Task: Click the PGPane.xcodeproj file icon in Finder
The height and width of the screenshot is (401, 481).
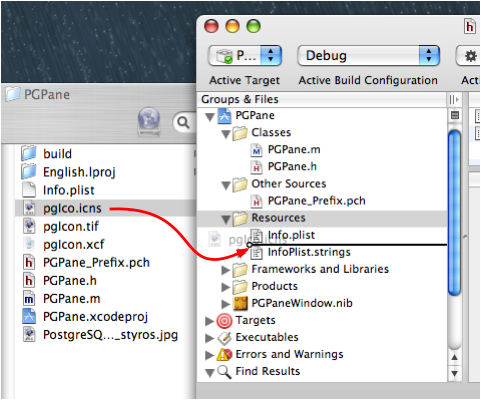Action: (29, 316)
